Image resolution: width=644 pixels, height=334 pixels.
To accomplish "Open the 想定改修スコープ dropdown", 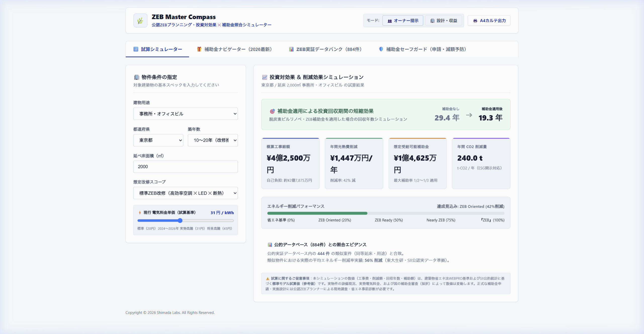I will [185, 193].
